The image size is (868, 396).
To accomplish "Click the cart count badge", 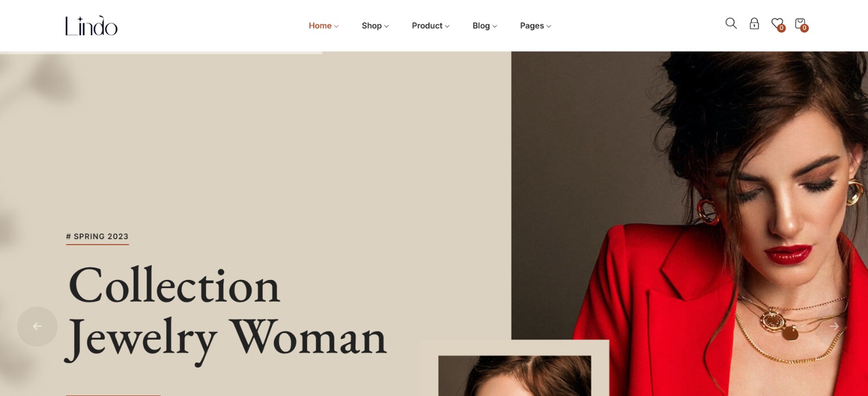I will coord(805,28).
